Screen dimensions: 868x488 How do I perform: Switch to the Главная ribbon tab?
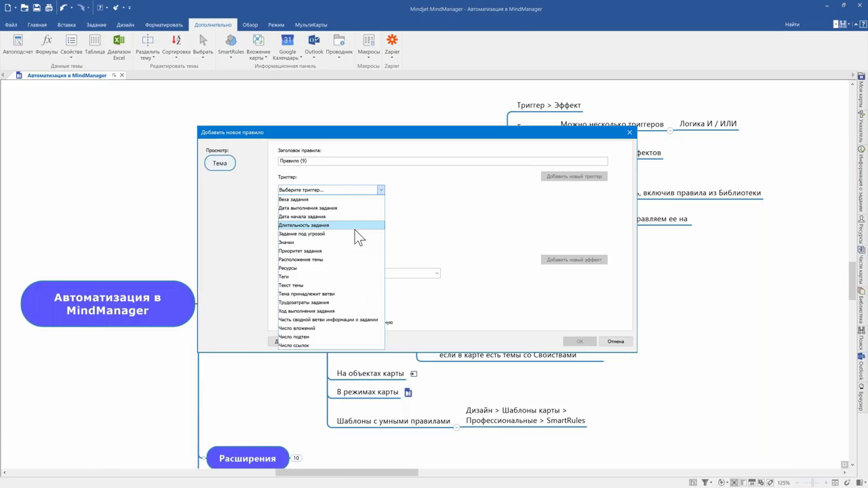pyautogui.click(x=37, y=25)
